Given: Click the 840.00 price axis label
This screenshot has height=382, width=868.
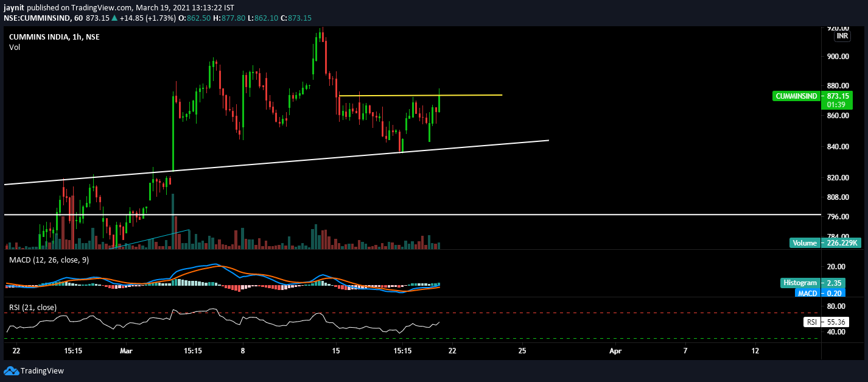Looking at the screenshot, I should [838, 147].
